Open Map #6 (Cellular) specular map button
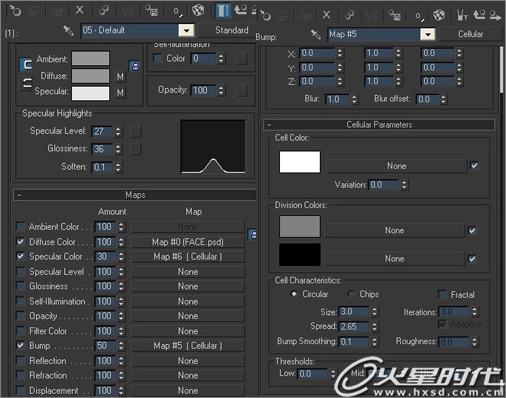The height and width of the screenshot is (398, 506). point(188,257)
